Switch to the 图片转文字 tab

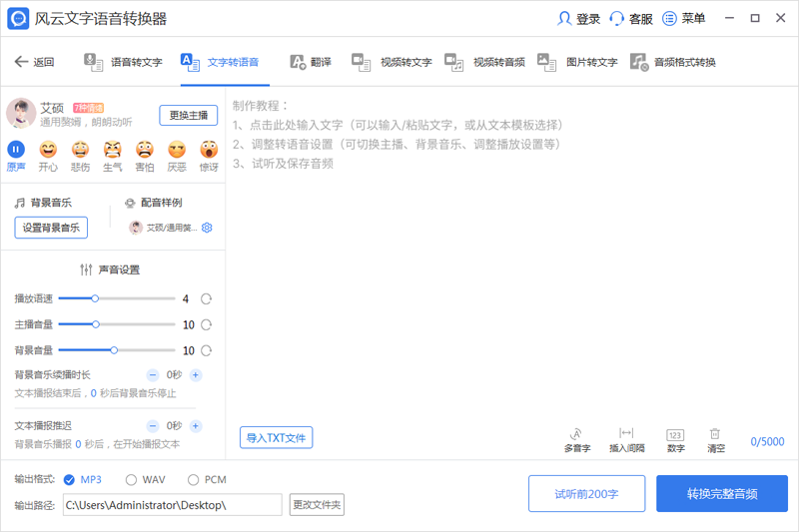(578, 62)
